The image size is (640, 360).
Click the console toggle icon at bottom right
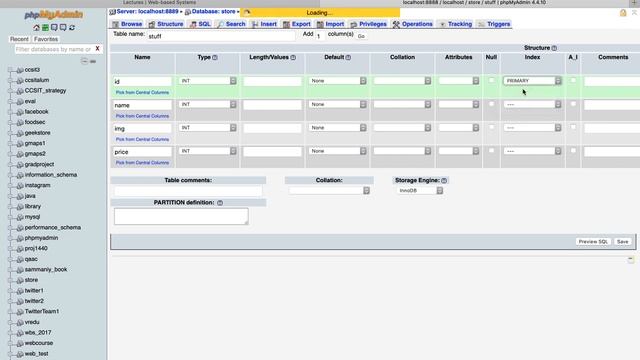pyautogui.click(x=631, y=260)
